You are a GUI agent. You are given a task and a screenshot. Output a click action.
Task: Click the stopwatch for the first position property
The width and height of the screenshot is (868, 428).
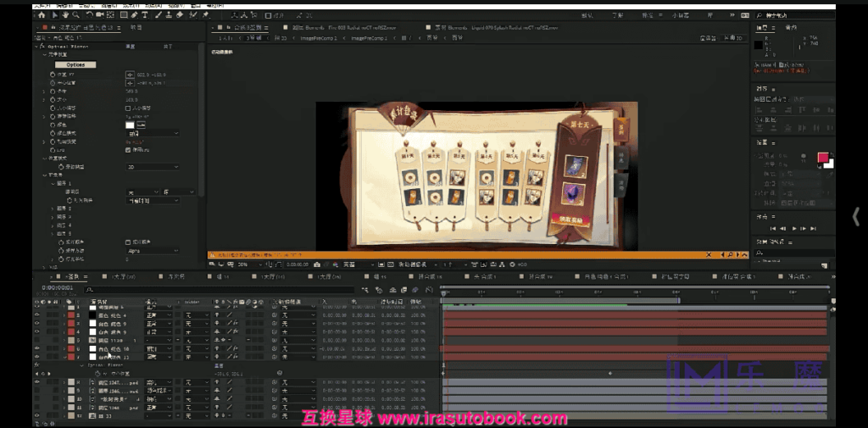pyautogui.click(x=53, y=75)
